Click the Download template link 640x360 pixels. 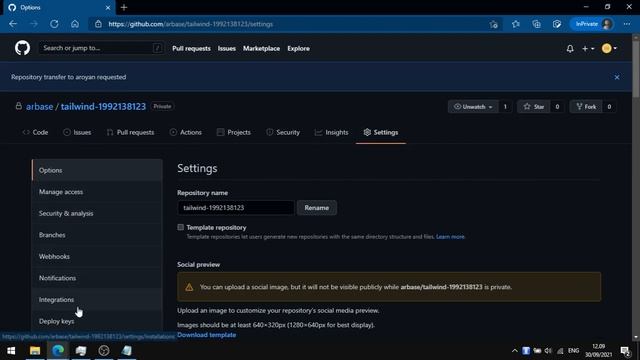(207, 335)
